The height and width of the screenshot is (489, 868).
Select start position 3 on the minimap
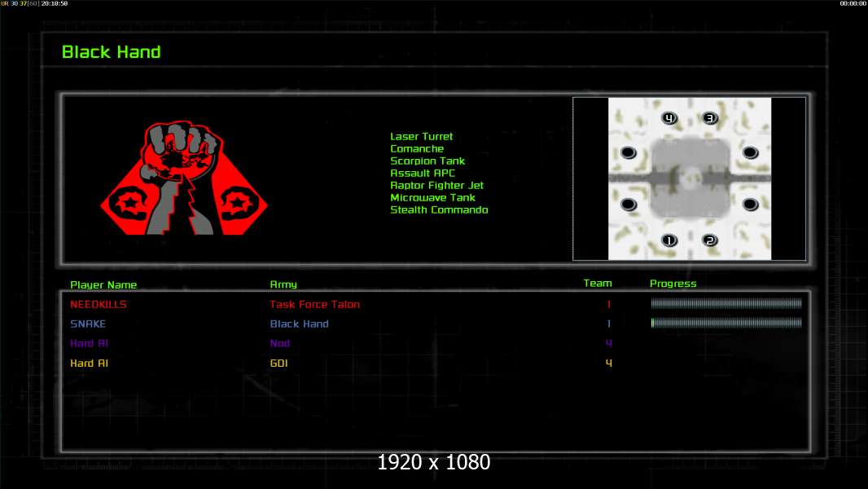coord(710,118)
